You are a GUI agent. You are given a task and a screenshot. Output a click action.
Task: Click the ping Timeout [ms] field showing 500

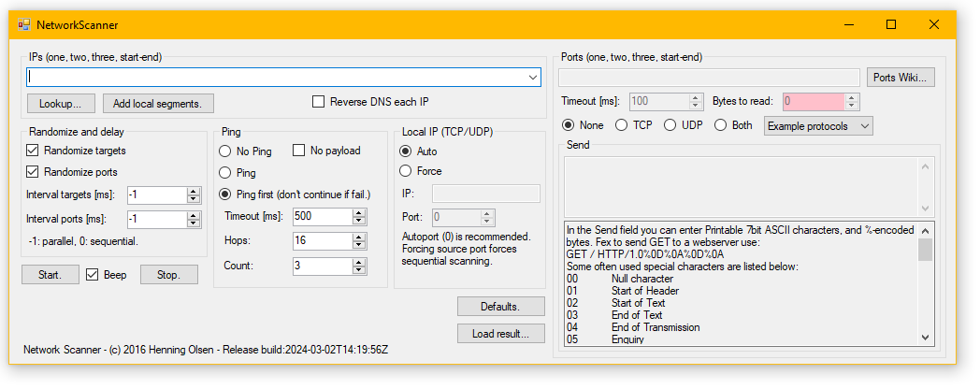click(x=322, y=216)
